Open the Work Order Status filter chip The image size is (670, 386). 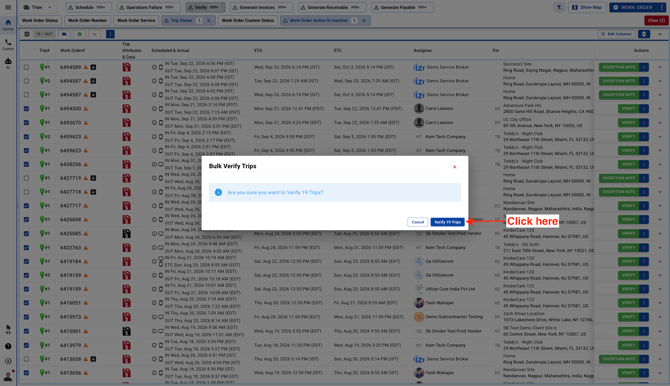[40, 21]
